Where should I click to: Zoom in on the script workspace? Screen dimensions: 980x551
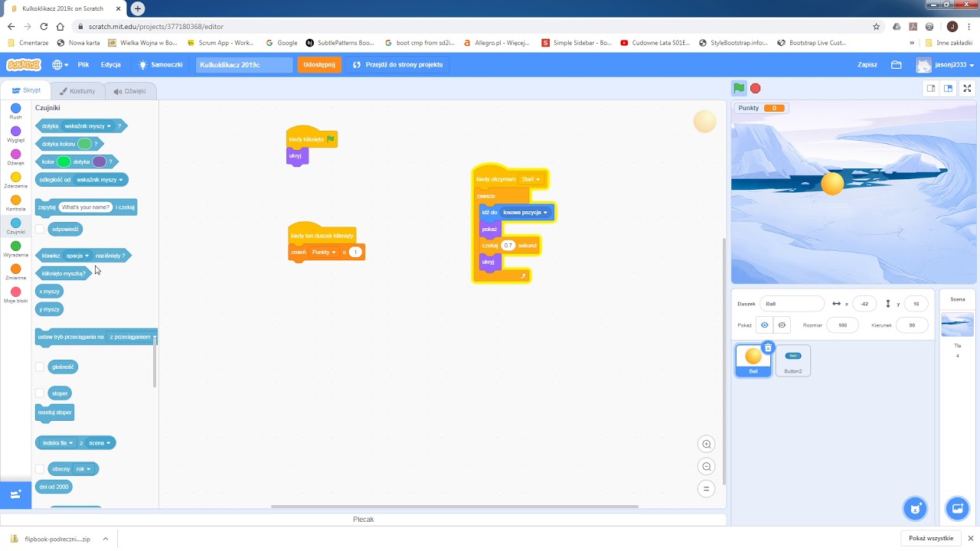[x=707, y=444]
